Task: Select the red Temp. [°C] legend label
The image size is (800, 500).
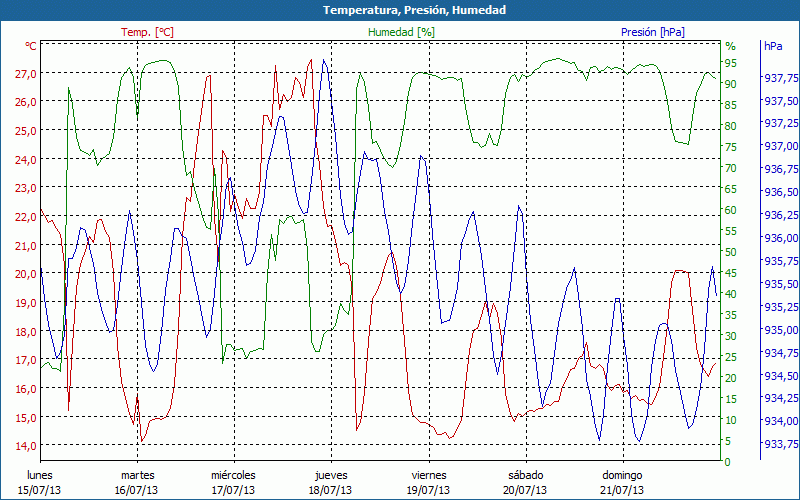Action: (147, 32)
